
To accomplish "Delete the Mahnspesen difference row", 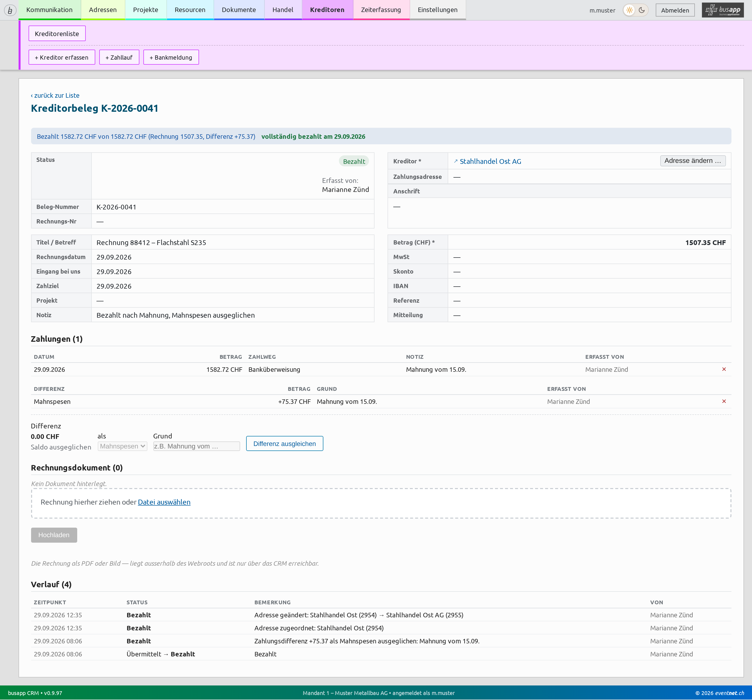I will coord(724,401).
